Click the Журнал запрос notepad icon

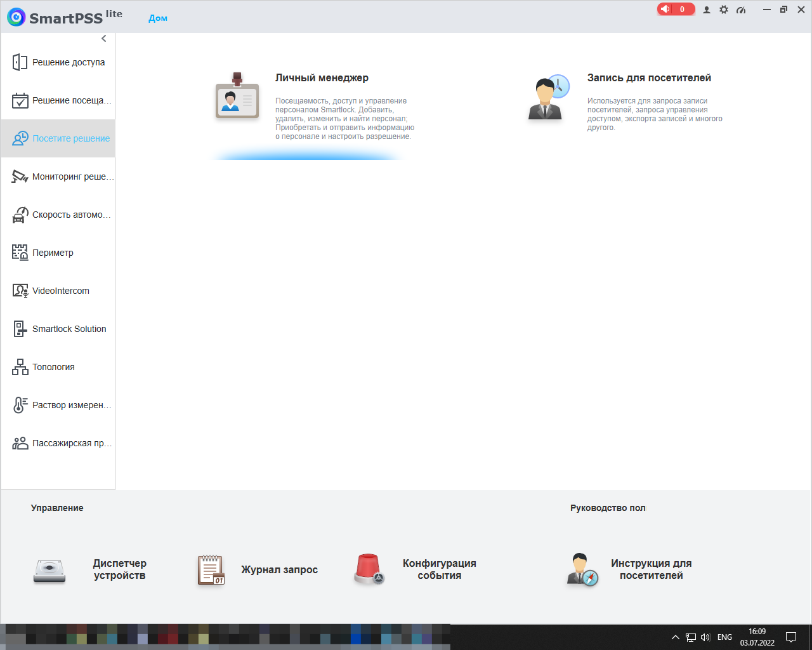click(211, 570)
